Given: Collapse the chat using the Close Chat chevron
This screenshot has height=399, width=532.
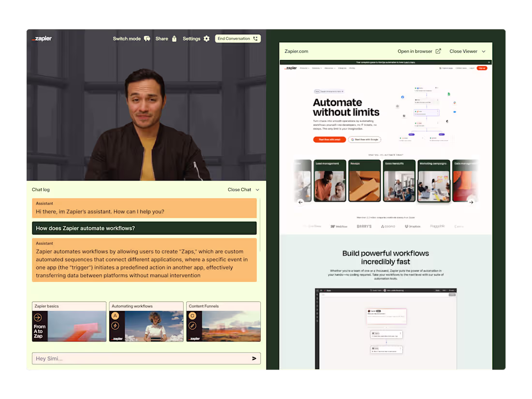Looking at the screenshot, I should point(257,190).
